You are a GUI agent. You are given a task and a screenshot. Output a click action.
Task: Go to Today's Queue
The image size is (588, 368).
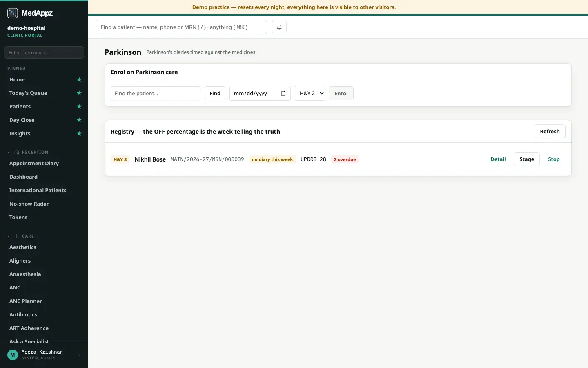pyautogui.click(x=28, y=93)
